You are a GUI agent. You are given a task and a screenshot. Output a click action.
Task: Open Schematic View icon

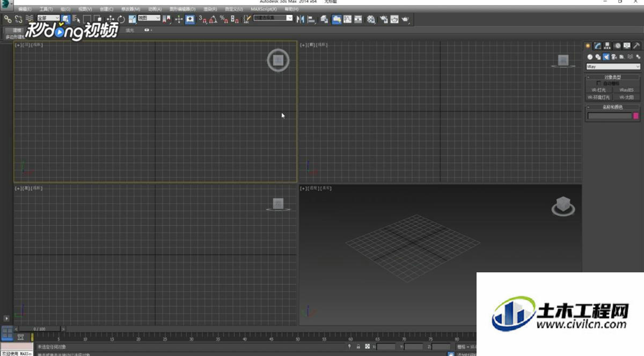(x=358, y=19)
